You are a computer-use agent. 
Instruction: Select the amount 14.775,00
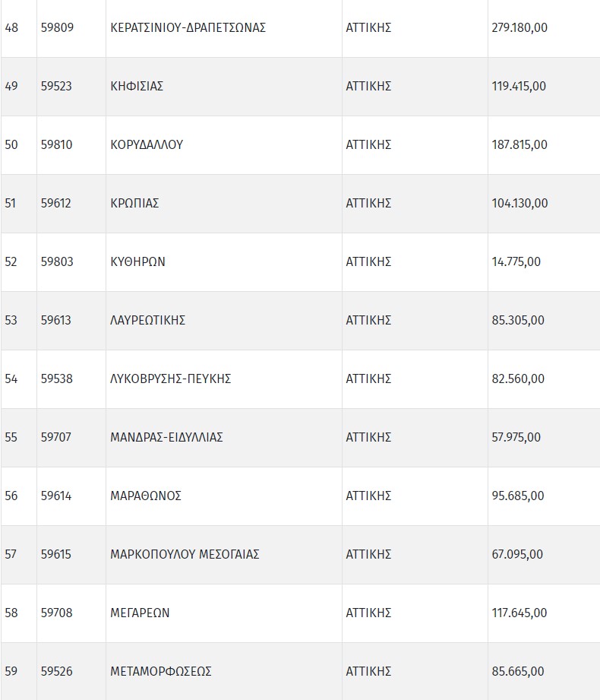point(516,262)
